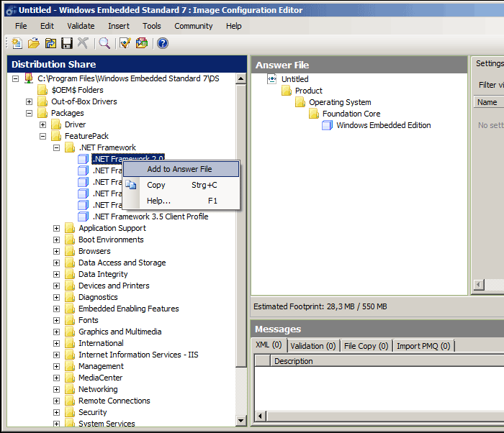This screenshot has height=433, width=504.
Task: Click the Open Answer File toolbar icon
Action: (x=33, y=43)
